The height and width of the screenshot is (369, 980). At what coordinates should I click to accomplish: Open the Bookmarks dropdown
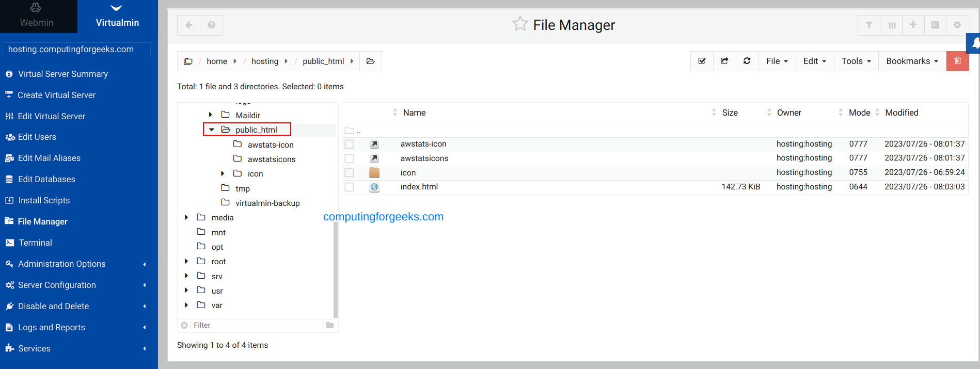[912, 61]
